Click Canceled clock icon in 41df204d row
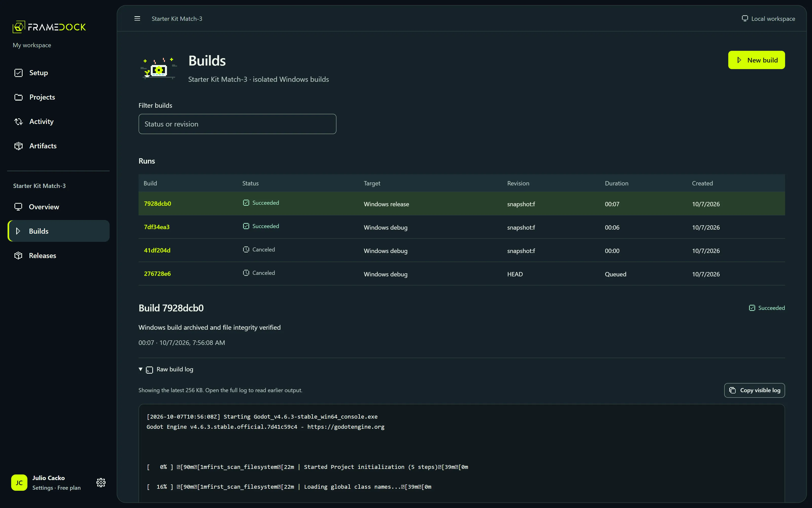This screenshot has height=508, width=812. (246, 249)
